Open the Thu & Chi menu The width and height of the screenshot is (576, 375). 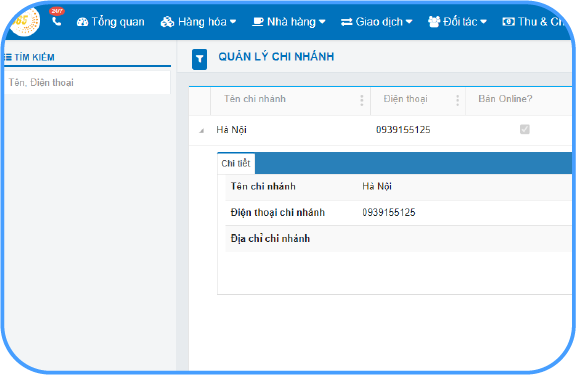coord(534,22)
